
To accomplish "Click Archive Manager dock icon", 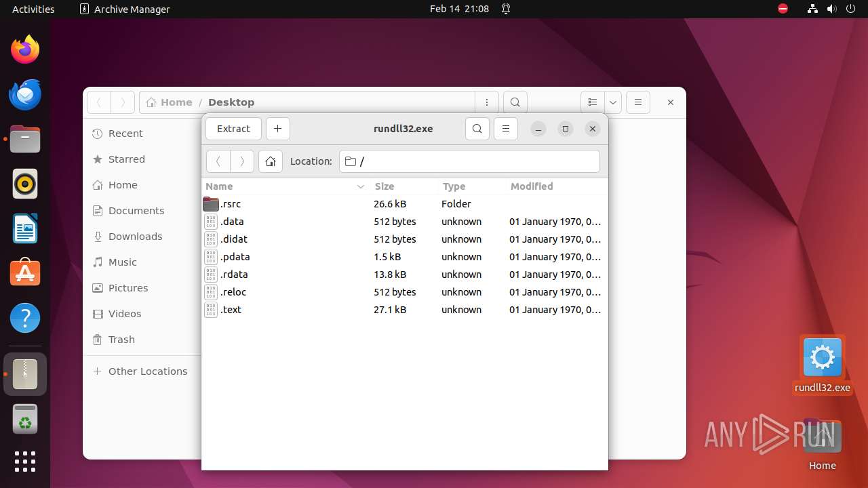I will pyautogui.click(x=25, y=374).
